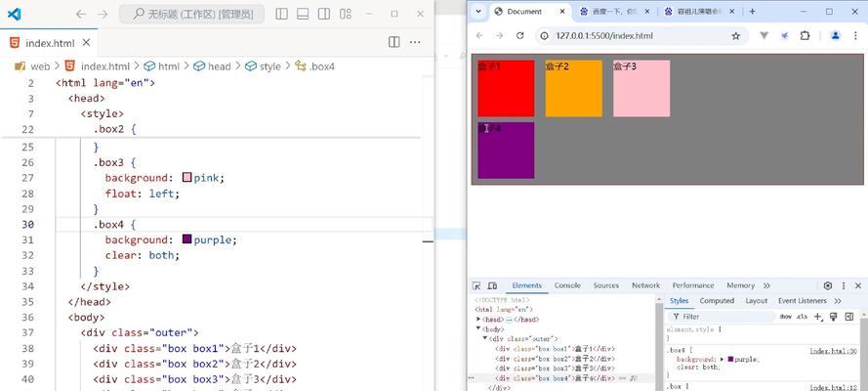Screen dimensions: 868x391
Task: Close the index.html editor tab
Action: pyautogui.click(x=86, y=42)
